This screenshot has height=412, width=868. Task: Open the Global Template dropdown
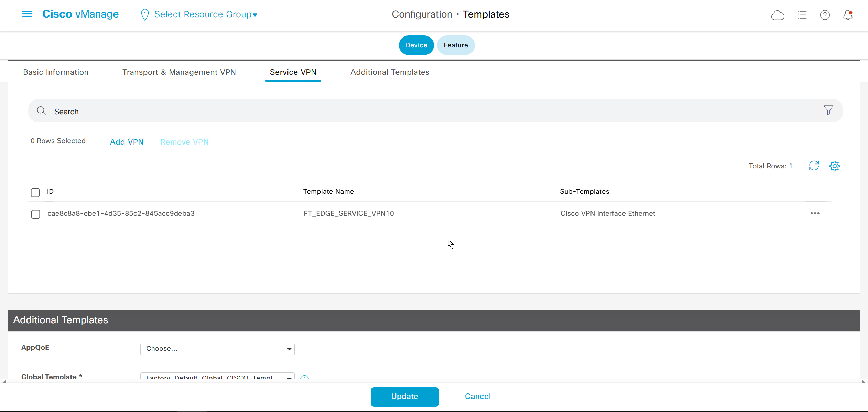coord(217,377)
